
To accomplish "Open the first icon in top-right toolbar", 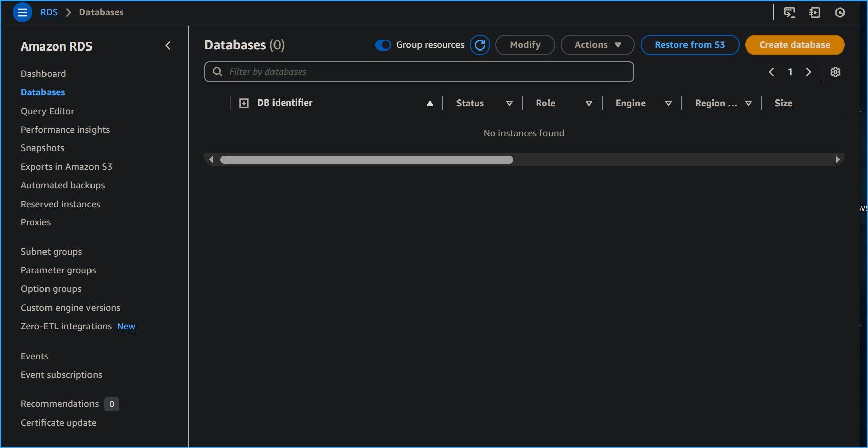I will point(789,12).
